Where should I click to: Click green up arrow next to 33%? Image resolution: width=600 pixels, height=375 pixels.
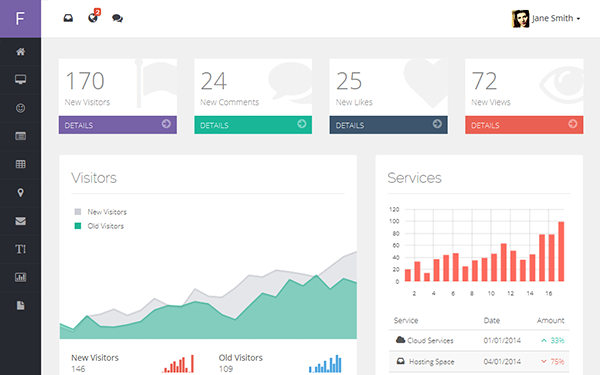click(x=544, y=341)
